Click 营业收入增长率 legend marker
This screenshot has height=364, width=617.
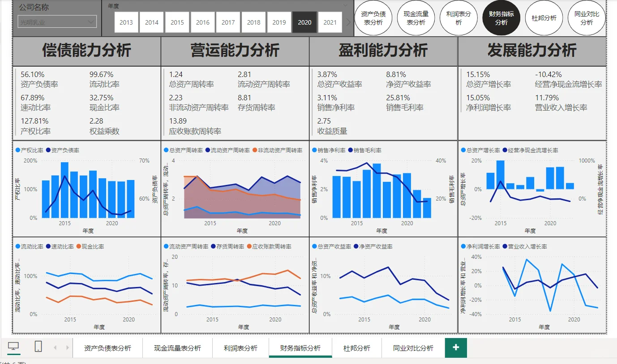tap(505, 247)
